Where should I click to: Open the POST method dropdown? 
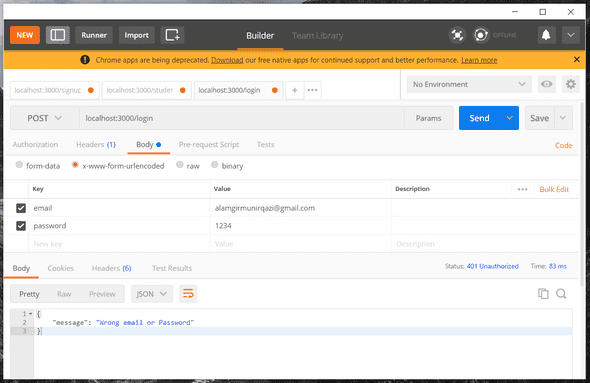coord(44,118)
